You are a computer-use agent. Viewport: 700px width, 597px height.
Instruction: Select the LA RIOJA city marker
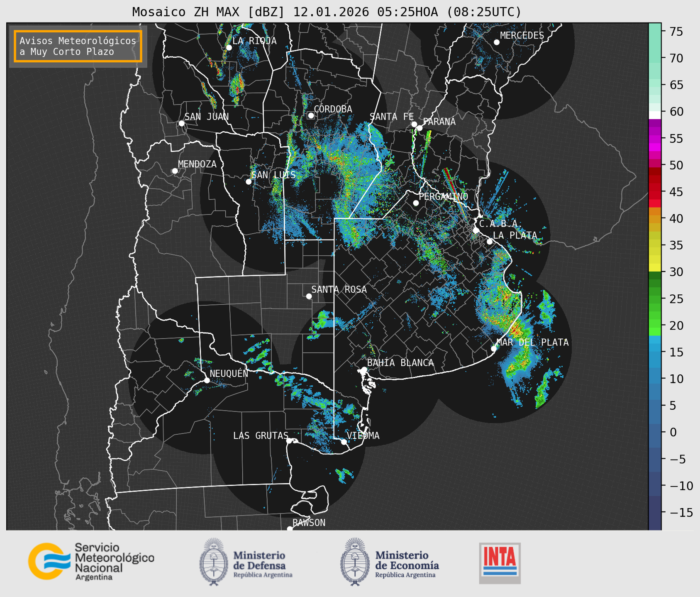click(229, 48)
